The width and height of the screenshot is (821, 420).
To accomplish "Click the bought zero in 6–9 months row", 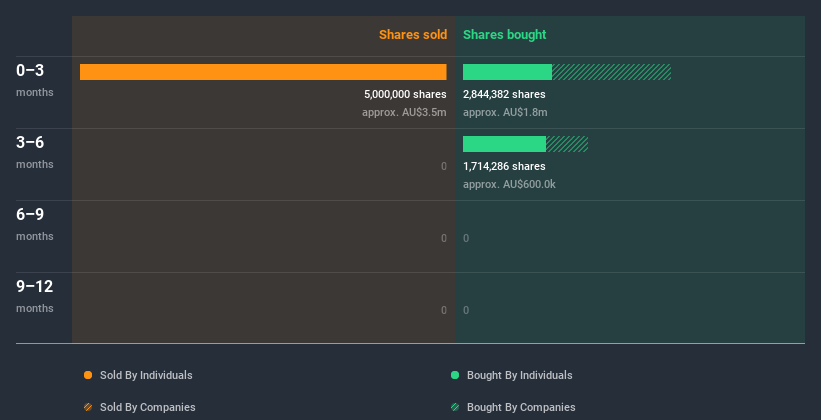I will (466, 238).
